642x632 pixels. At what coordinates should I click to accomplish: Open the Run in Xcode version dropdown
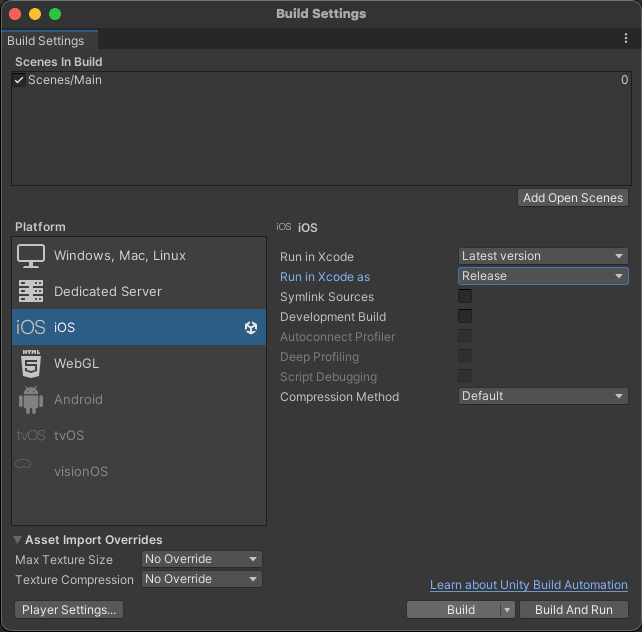[x=543, y=256]
